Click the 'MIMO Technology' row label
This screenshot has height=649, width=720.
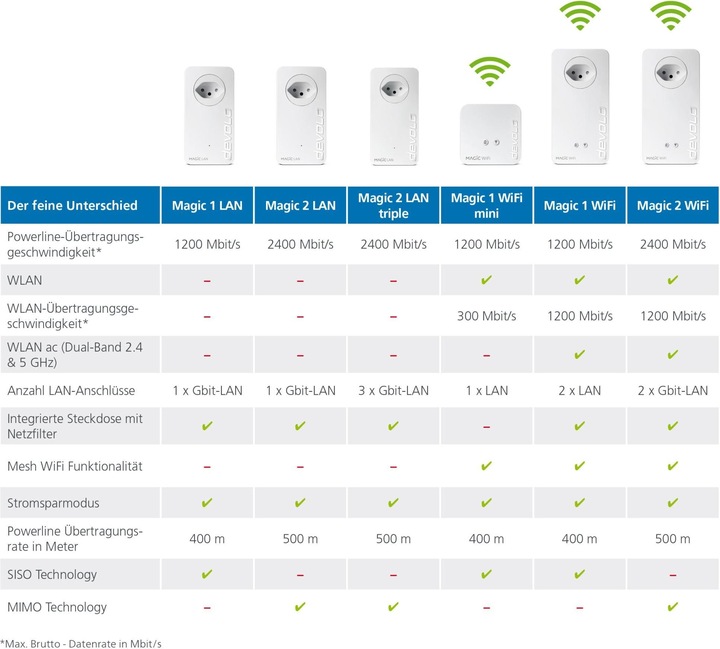(57, 607)
